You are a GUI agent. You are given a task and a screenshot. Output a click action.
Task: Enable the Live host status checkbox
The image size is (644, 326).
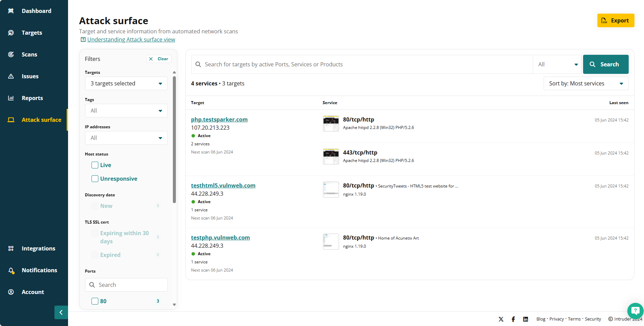click(x=95, y=165)
